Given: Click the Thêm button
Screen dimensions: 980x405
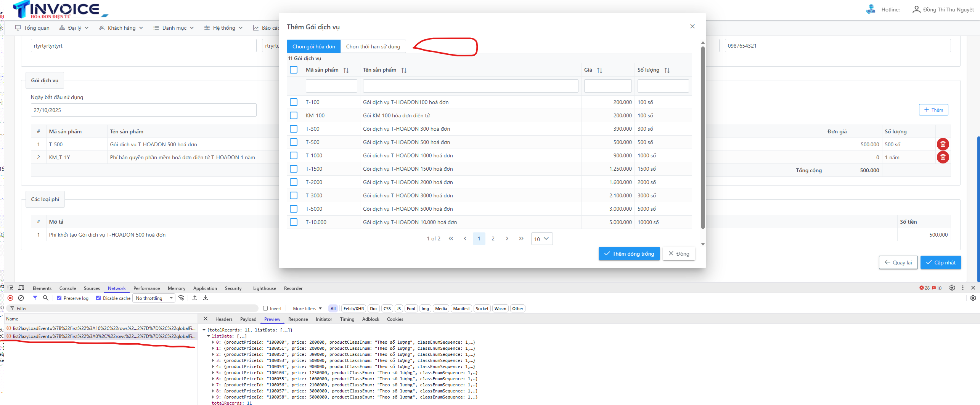Looking at the screenshot, I should pos(933,110).
